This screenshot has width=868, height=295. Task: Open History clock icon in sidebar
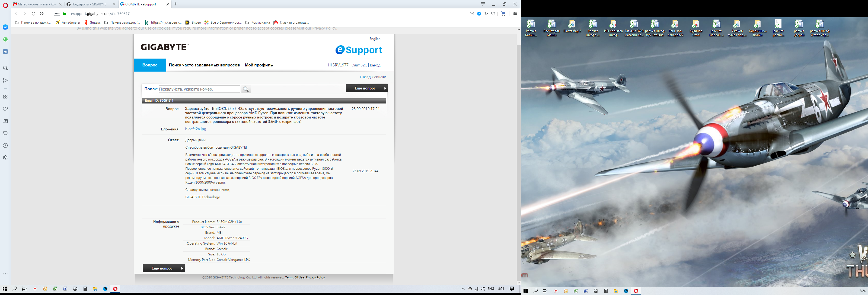coord(5,146)
